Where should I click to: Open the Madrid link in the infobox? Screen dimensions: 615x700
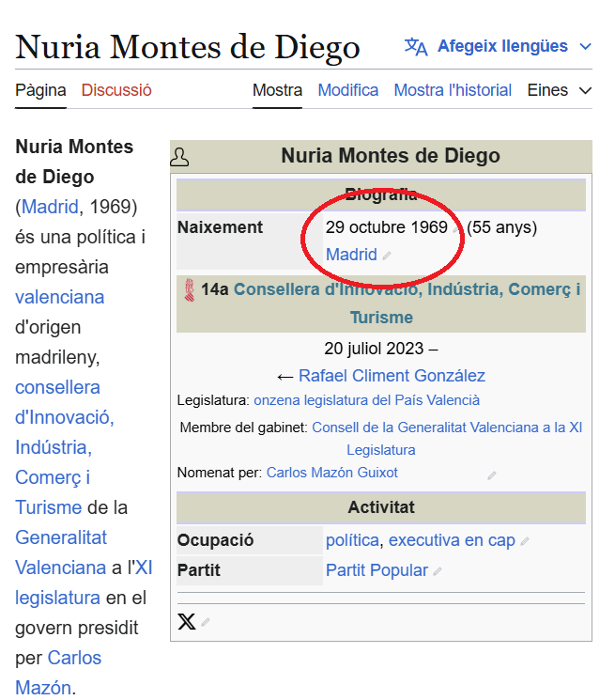tap(351, 255)
